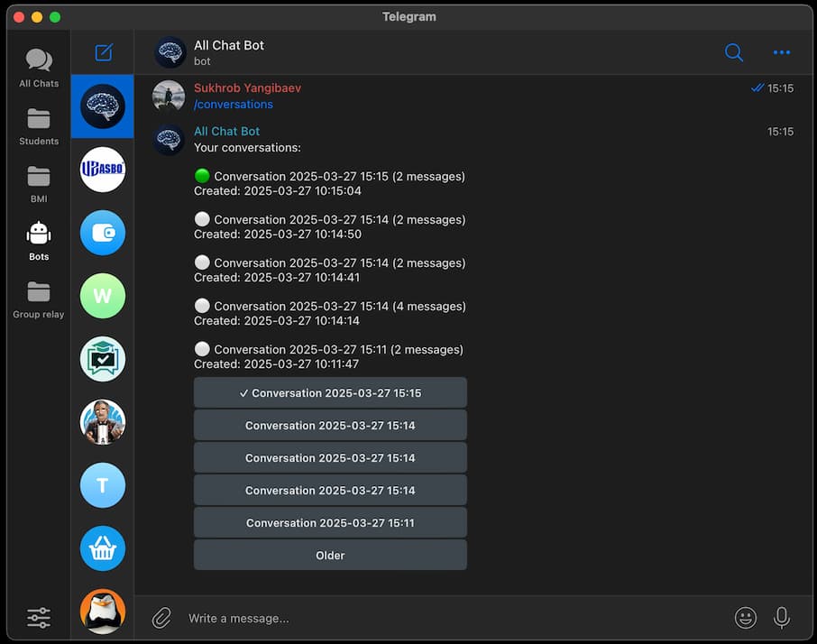This screenshot has height=644, width=817.
Task: Click the Sukhrob Yangibaev sender name
Action: pos(247,87)
